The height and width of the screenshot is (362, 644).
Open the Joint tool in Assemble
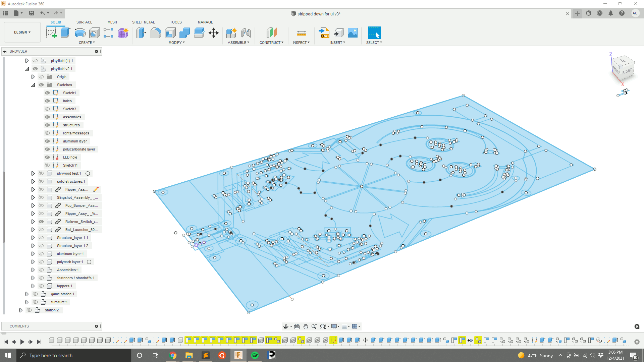(246, 33)
